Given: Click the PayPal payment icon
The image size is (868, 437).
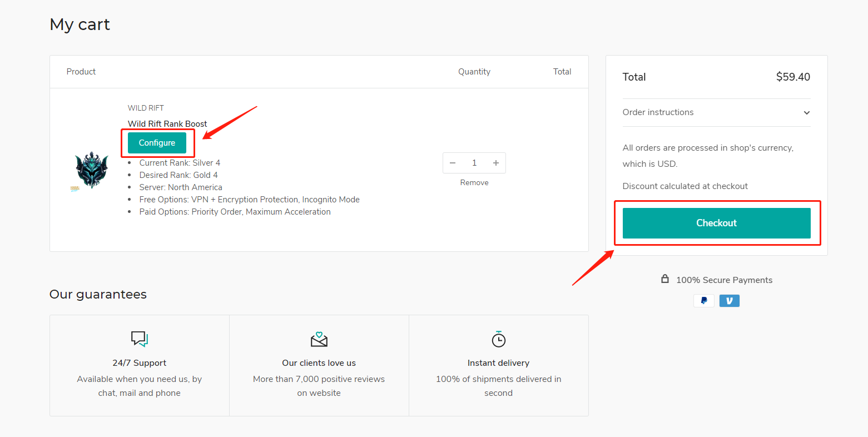Looking at the screenshot, I should 704,301.
